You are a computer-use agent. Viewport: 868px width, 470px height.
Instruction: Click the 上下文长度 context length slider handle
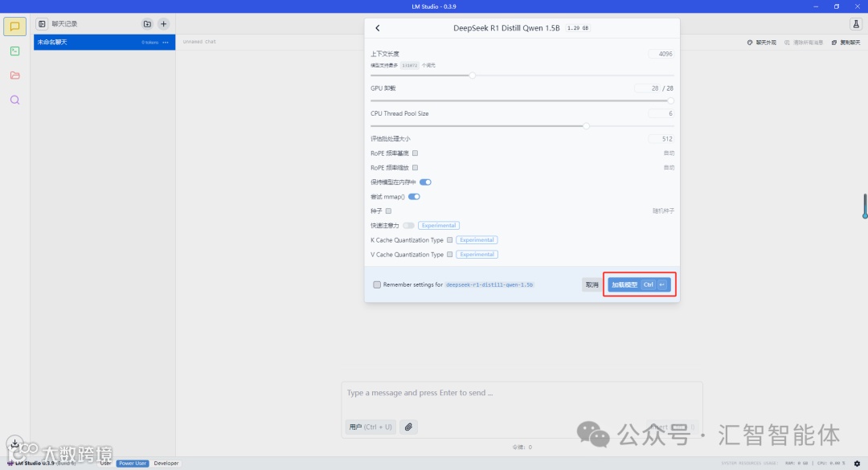click(473, 76)
